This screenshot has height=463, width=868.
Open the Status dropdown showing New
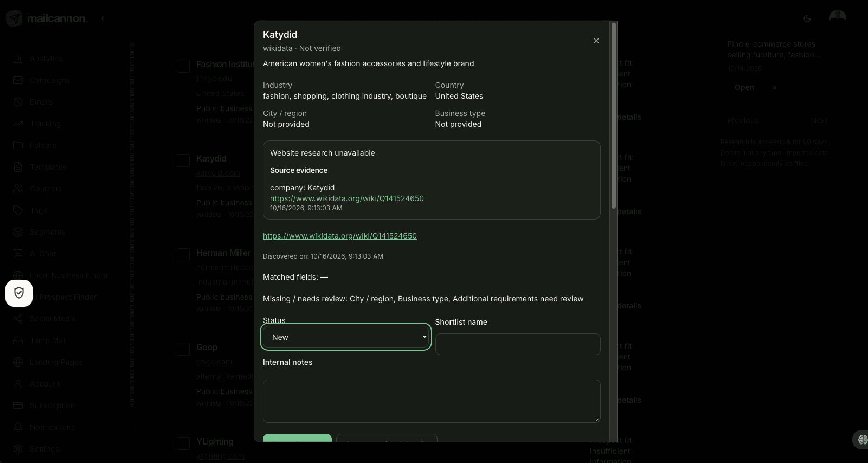pos(346,337)
